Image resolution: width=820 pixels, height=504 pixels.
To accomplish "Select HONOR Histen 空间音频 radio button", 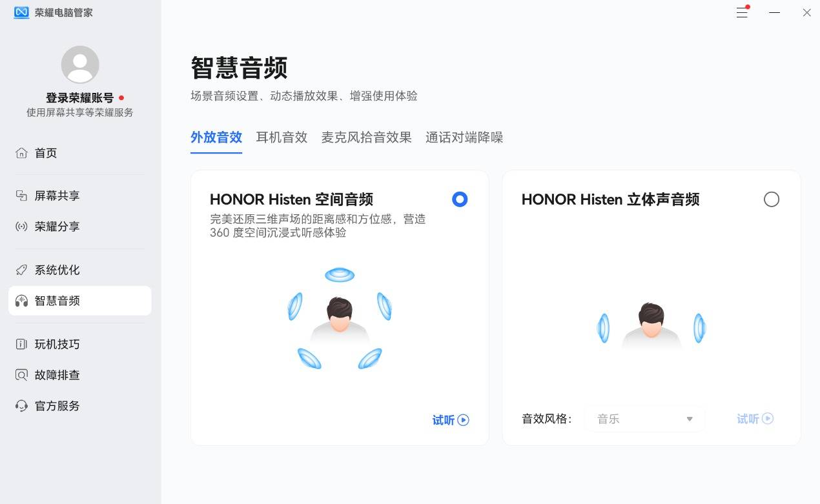I will point(460,199).
